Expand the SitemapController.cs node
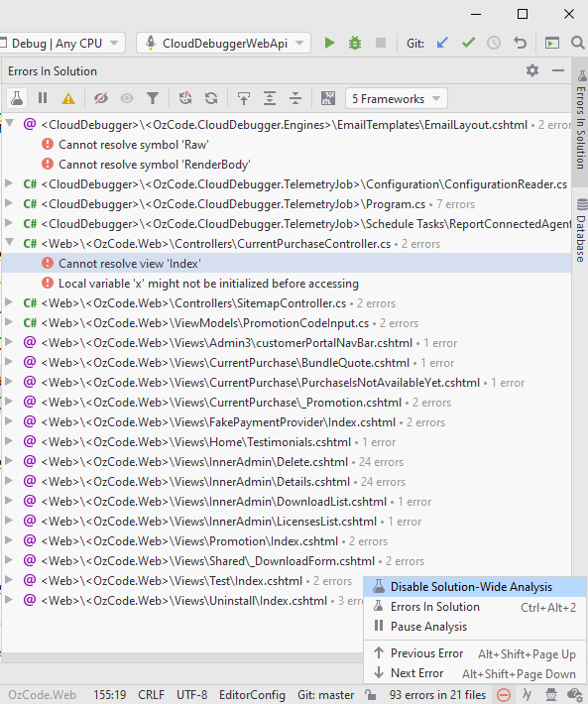Viewport: 588px width, 704px height. point(9,302)
